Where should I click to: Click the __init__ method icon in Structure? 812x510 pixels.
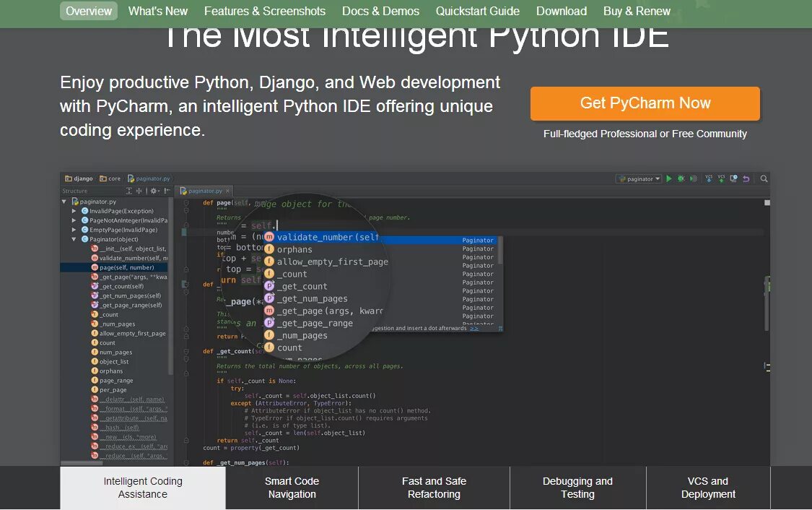[95, 248]
